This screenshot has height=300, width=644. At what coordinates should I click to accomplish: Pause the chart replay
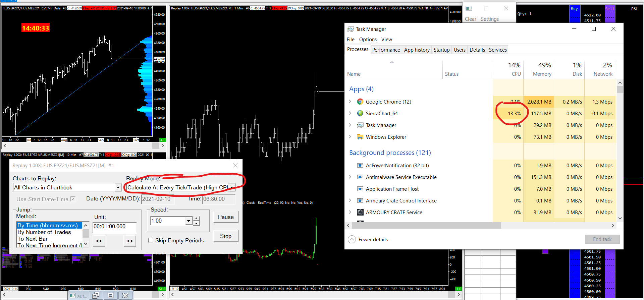pyautogui.click(x=226, y=217)
